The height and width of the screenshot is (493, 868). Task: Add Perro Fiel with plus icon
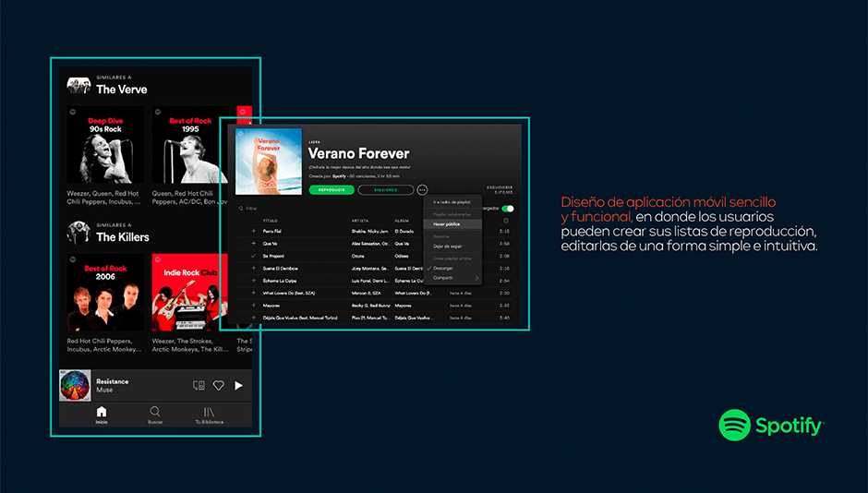(254, 232)
